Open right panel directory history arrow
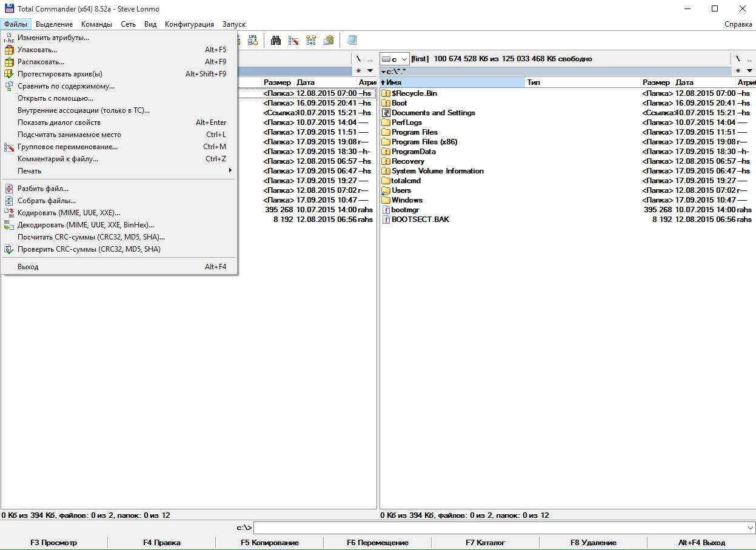Viewport: 756px width, 550px height. pyautogui.click(x=749, y=71)
